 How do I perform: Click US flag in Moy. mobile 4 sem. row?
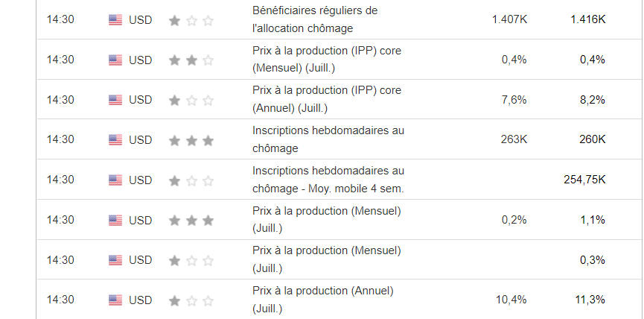tap(115, 180)
